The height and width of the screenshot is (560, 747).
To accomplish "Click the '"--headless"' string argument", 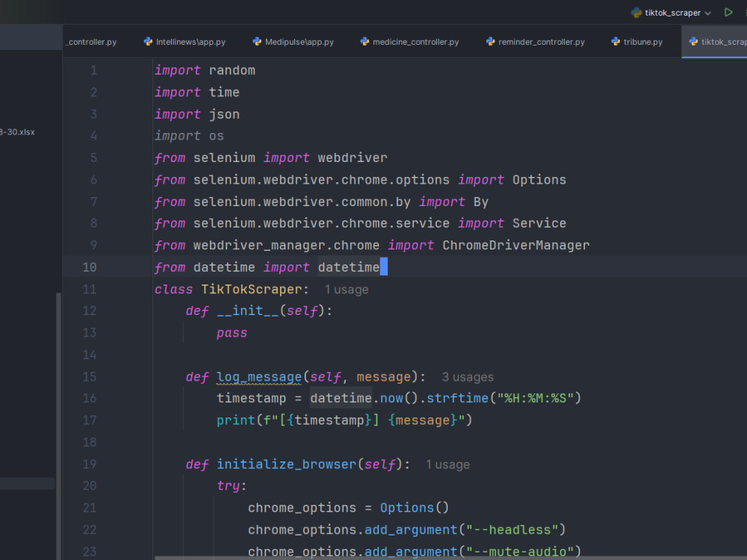I will (x=512, y=530).
